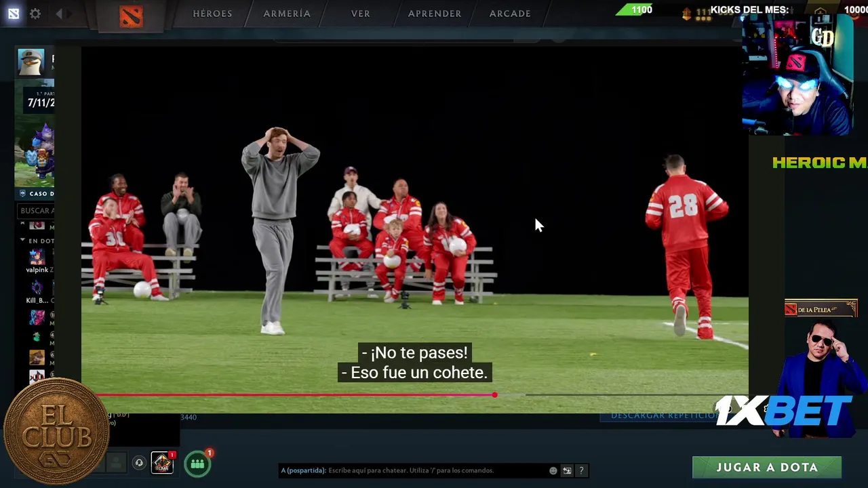The width and height of the screenshot is (868, 488).
Task: Select friend Kill_B's avatar
Action: click(x=37, y=288)
